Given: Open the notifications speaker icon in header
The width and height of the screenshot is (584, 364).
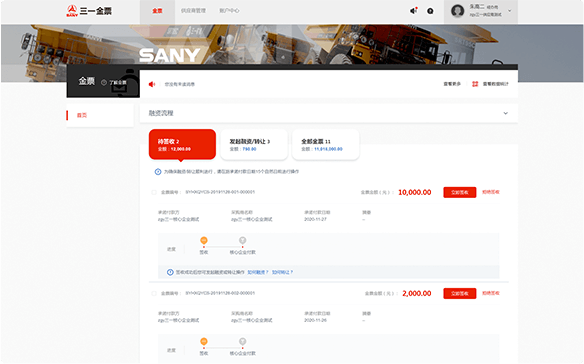Looking at the screenshot, I should [x=413, y=11].
